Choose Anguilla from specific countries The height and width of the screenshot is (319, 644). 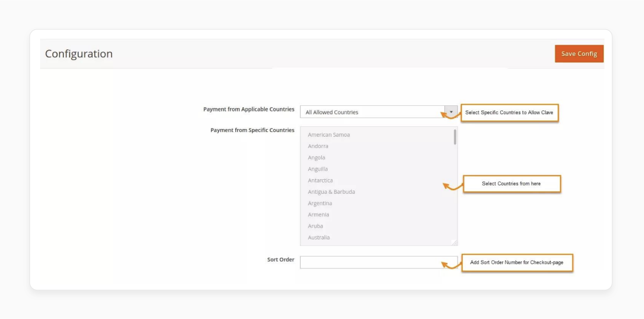coord(318,169)
